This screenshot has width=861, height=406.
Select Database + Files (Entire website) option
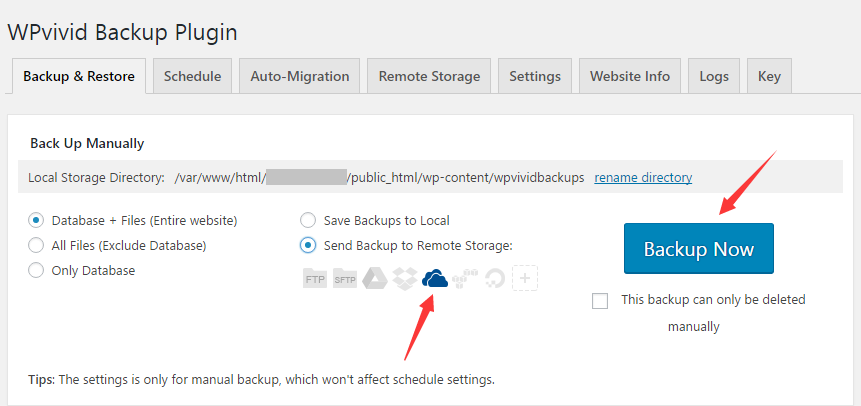(x=36, y=221)
